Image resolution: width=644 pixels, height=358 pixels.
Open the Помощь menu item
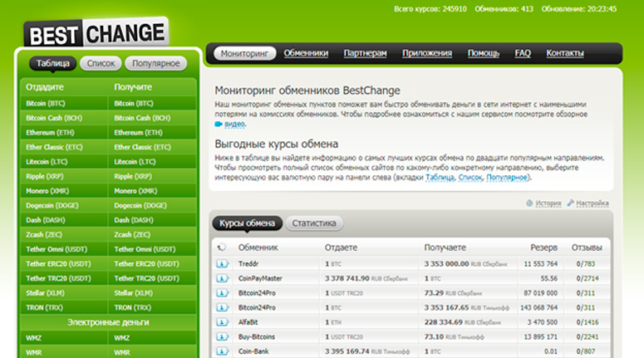[x=484, y=53]
